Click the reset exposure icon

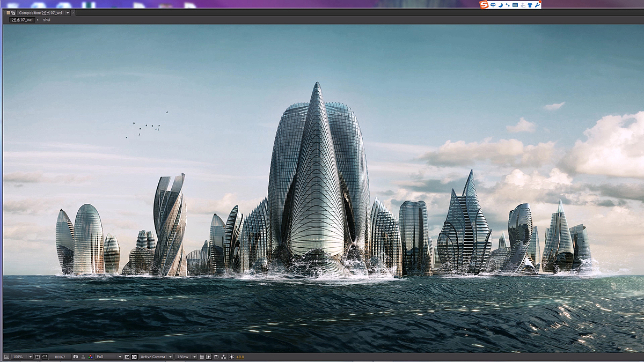(x=231, y=357)
